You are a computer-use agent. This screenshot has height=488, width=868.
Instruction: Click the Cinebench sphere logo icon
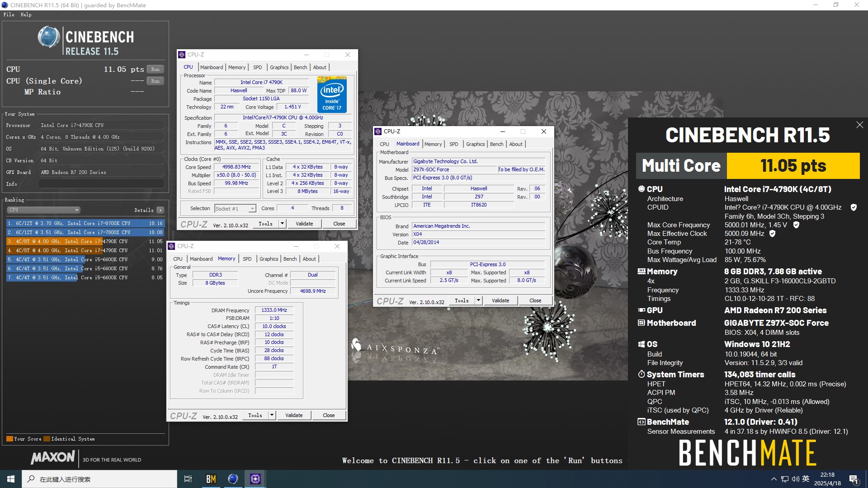(x=49, y=37)
